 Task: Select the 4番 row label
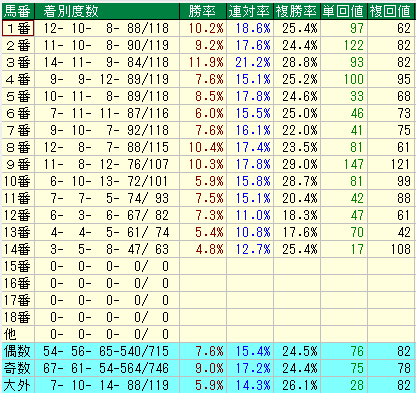18,79
